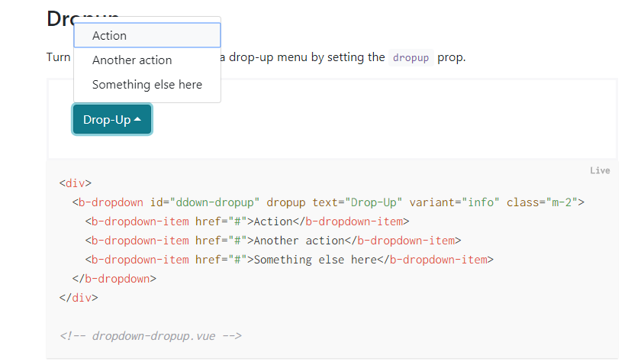Select the Action menu item
The image size is (644, 362).
[147, 35]
